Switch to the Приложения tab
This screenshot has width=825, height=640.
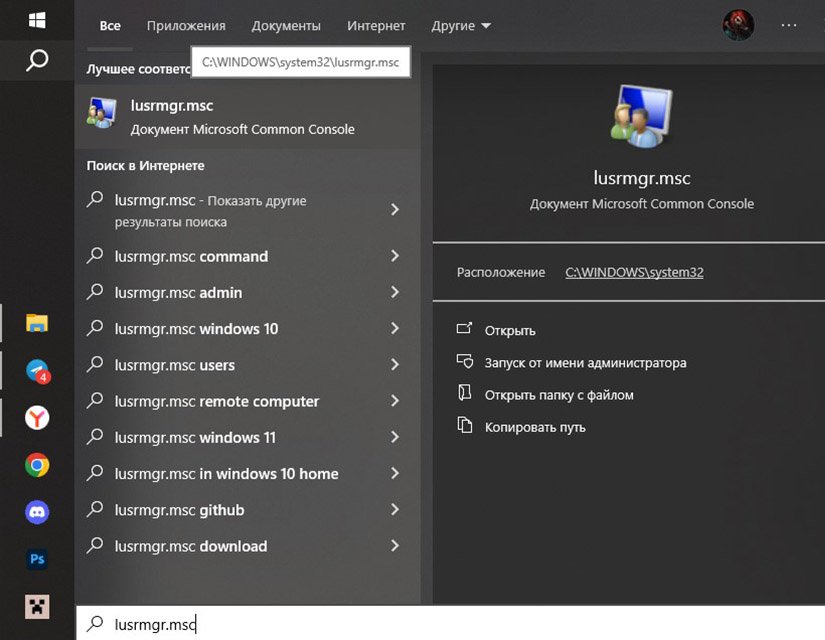click(186, 25)
